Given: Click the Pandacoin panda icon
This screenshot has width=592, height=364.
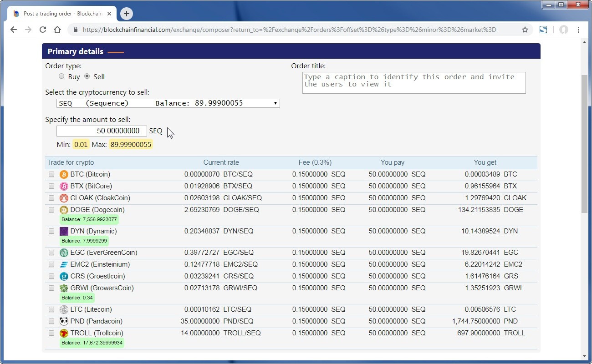Looking at the screenshot, I should [x=64, y=321].
